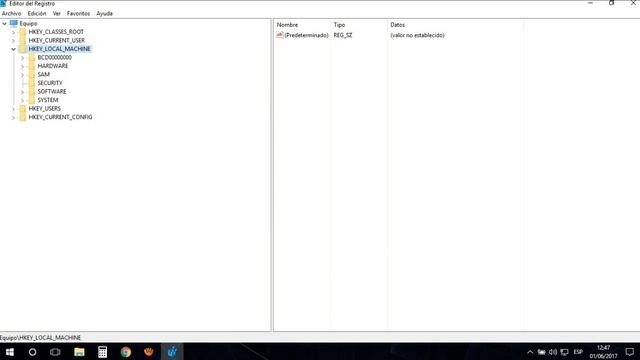The height and width of the screenshot is (360, 640).
Task: Collapse the Equipo root node
Action: coord(4,24)
